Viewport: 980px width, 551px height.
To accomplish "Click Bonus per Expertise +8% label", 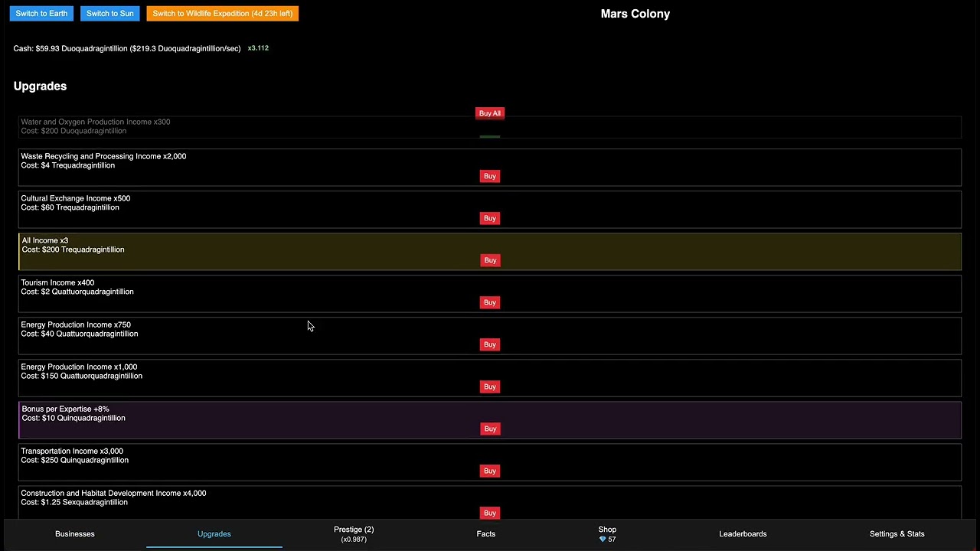I will tap(65, 409).
